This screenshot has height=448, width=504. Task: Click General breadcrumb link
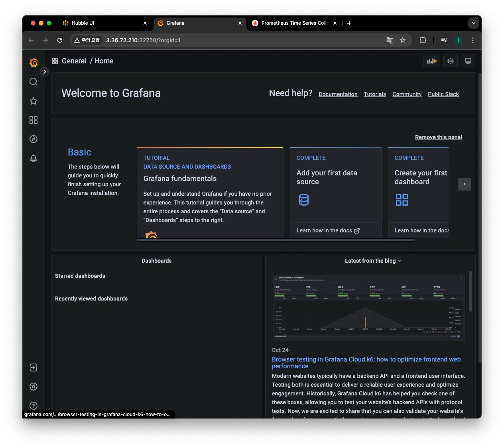[74, 61]
